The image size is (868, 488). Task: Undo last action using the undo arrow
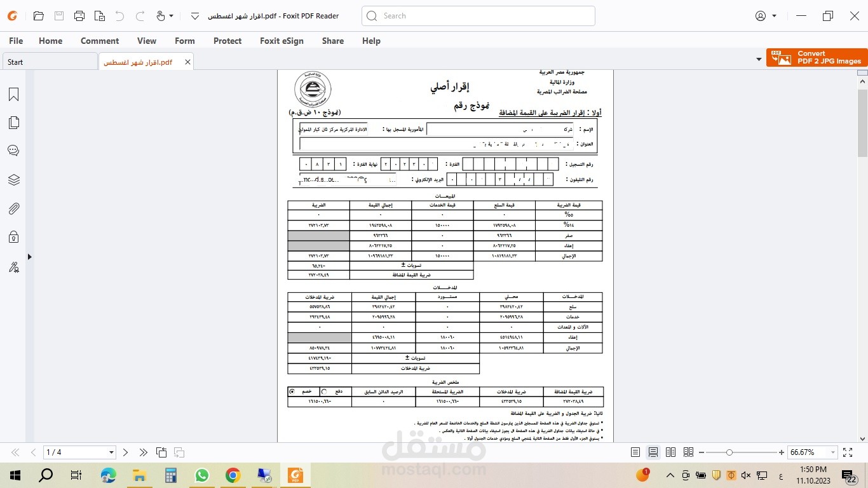tap(120, 16)
